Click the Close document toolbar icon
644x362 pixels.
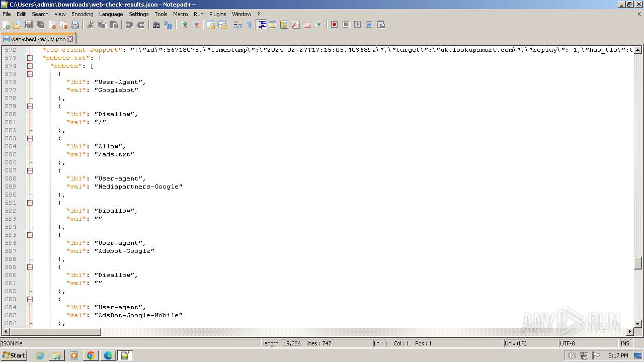point(52,25)
